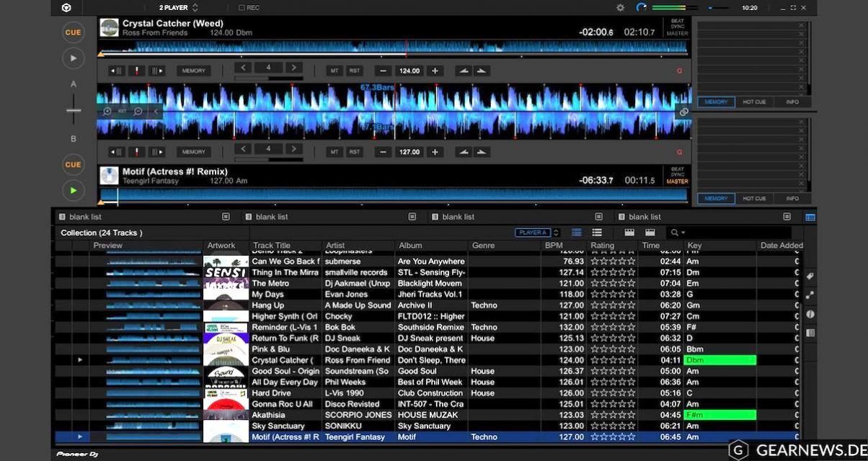The height and width of the screenshot is (461, 868).
Task: Decrease beat jump size on deck B
Action: (x=243, y=149)
